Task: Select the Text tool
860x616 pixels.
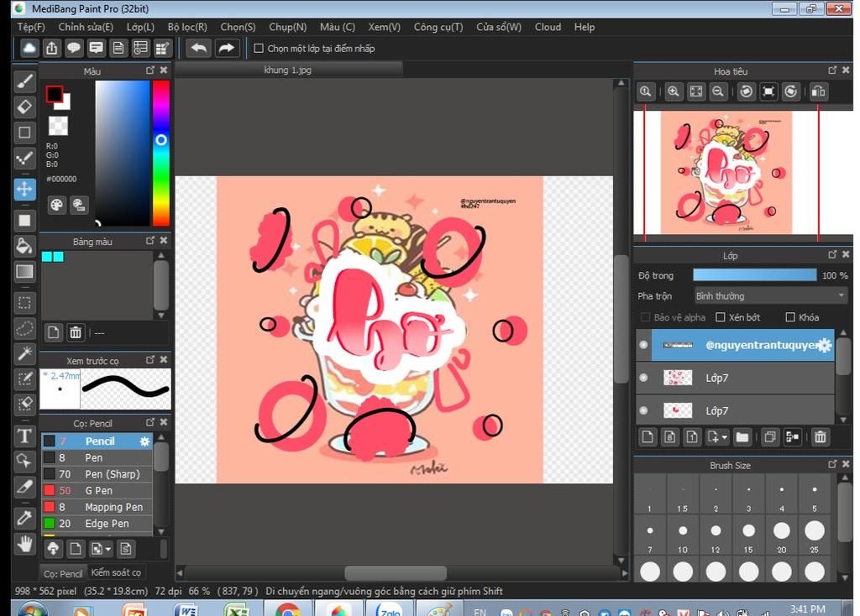Action: coord(24,436)
